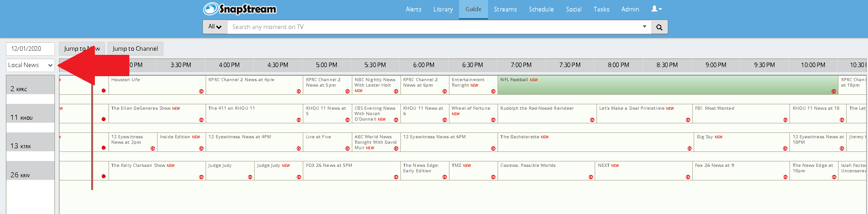Open CBS Evening News With Norah O'Donnell
Viewport: 868px width, 214px height.
(376, 113)
